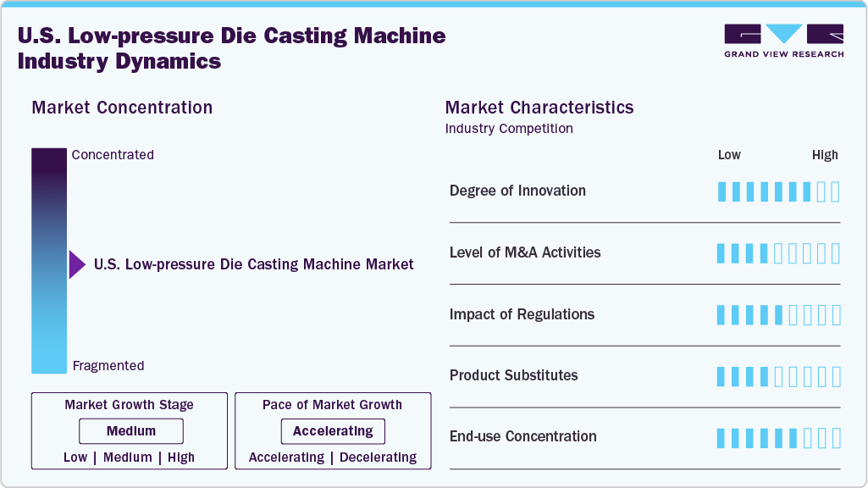Click the Impact of Regulations rating bar
The image size is (868, 488).
[778, 315]
